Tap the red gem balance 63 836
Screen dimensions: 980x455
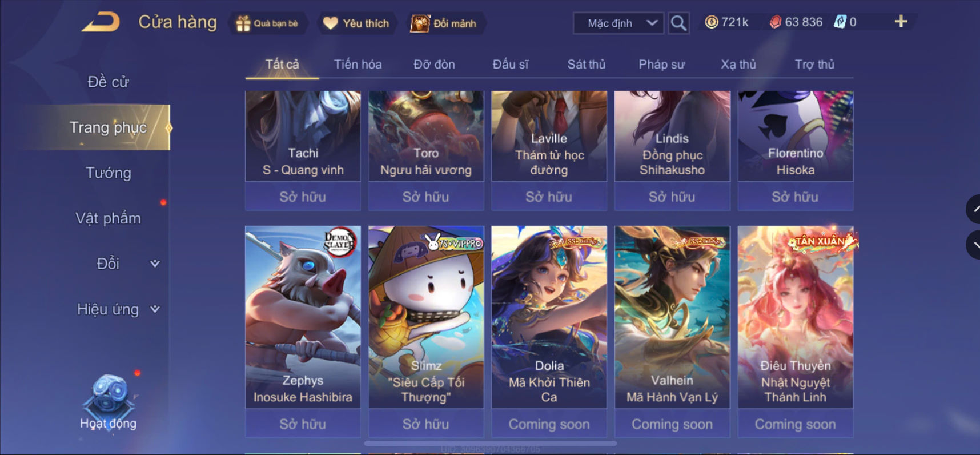tap(796, 22)
